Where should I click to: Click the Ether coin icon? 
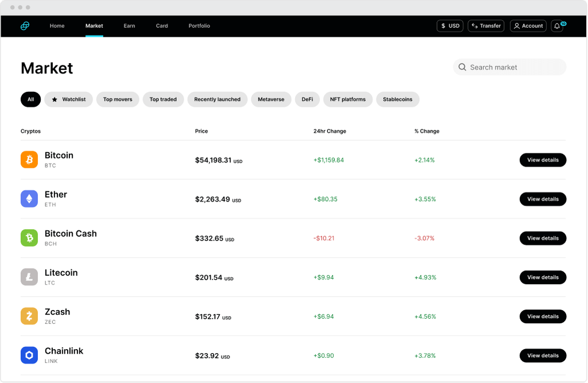(29, 199)
